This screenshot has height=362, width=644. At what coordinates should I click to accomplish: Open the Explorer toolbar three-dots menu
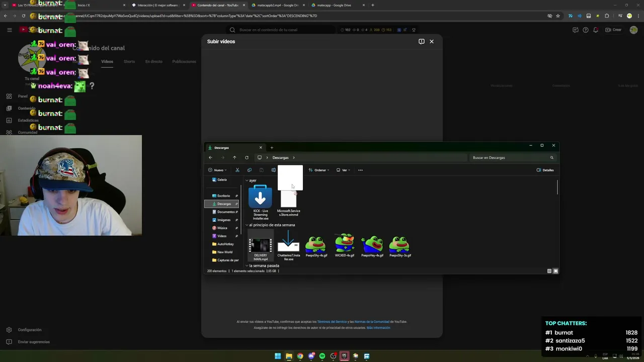click(360, 170)
